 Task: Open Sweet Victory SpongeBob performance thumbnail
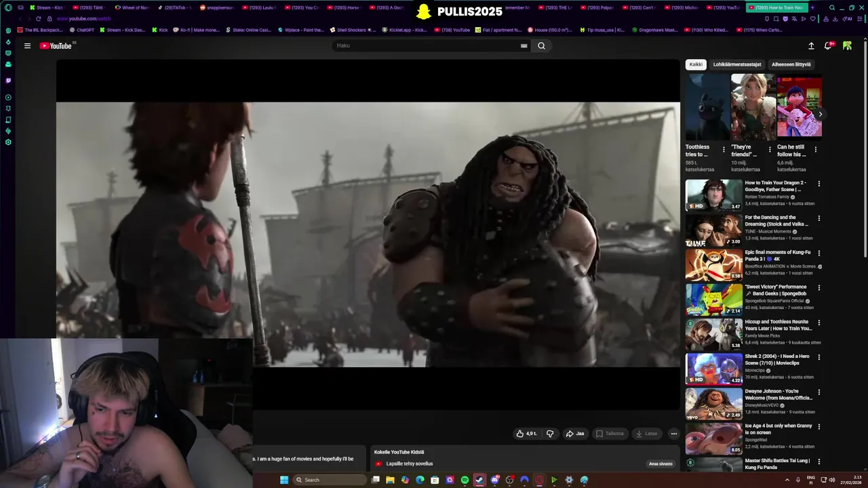coord(714,300)
